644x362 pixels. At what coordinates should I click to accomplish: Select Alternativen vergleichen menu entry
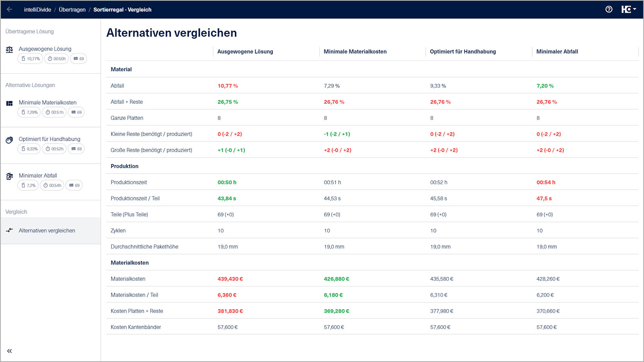47,230
